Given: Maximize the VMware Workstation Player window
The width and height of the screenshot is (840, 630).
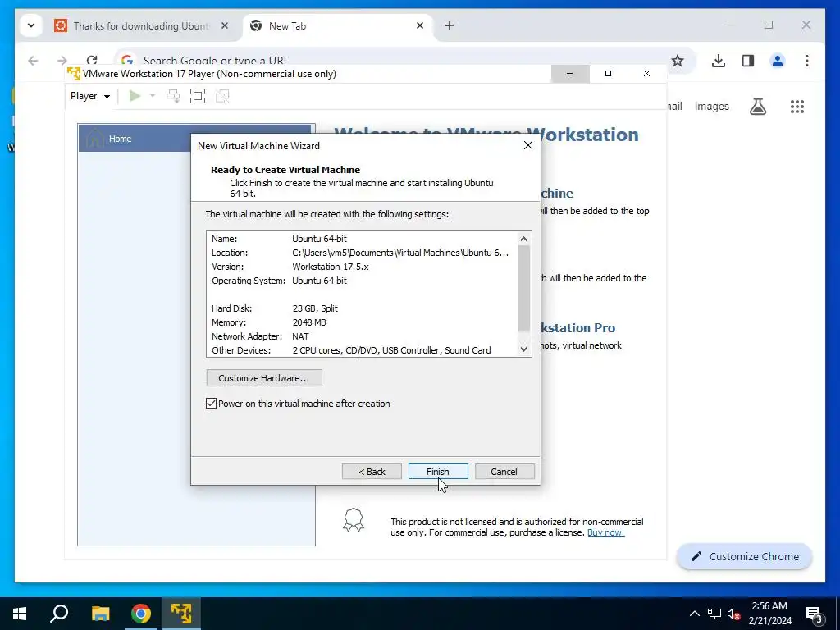Looking at the screenshot, I should coord(608,73).
